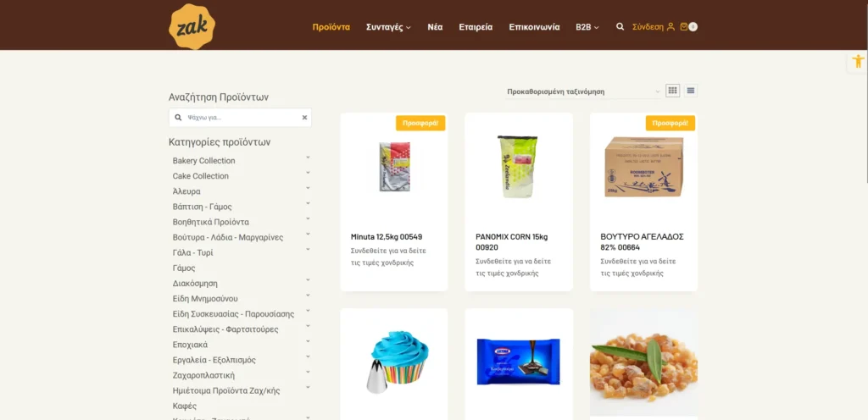868x420 pixels.
Task: Click the Προσφορά badge on ΒΟΥΤΥΡΟ ΑΓΕΛΑΔΟΣ
Action: point(670,124)
